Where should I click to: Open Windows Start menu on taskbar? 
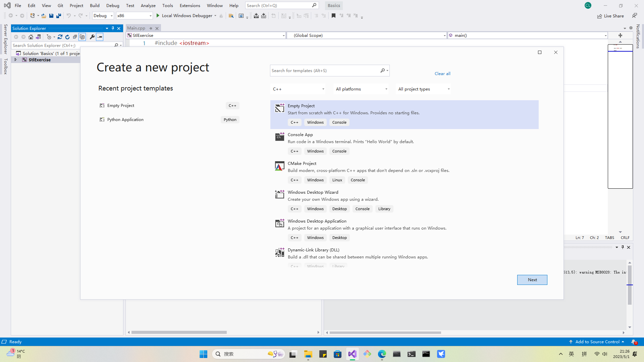coord(203,354)
